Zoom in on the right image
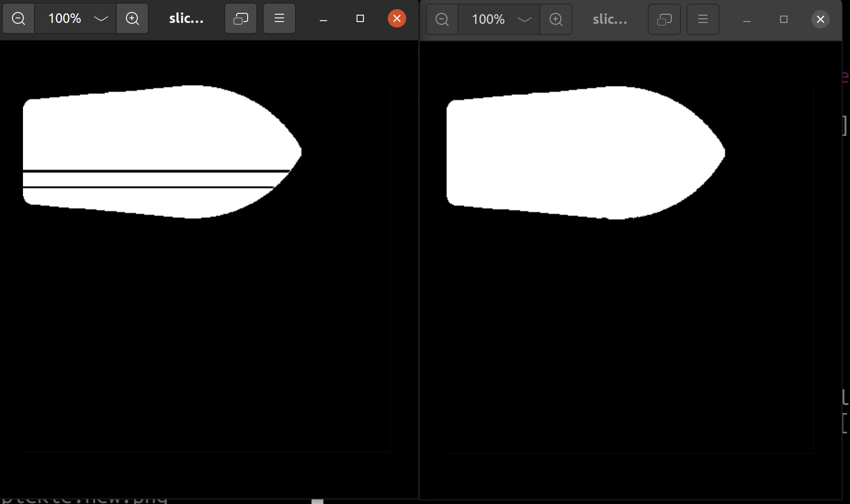The image size is (850, 504). (x=555, y=19)
